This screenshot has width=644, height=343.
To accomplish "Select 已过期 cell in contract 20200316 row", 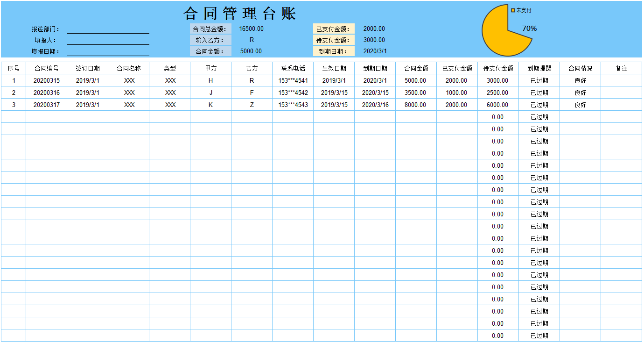I will click(539, 93).
